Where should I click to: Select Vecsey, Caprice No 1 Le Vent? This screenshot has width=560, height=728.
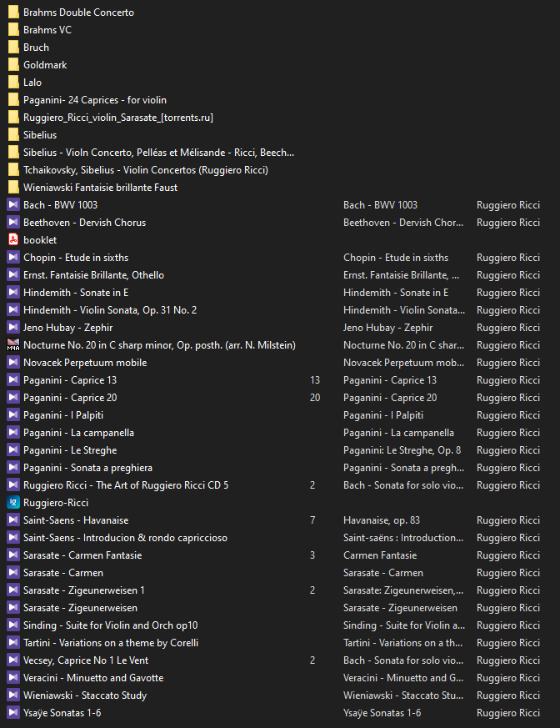pos(86,660)
